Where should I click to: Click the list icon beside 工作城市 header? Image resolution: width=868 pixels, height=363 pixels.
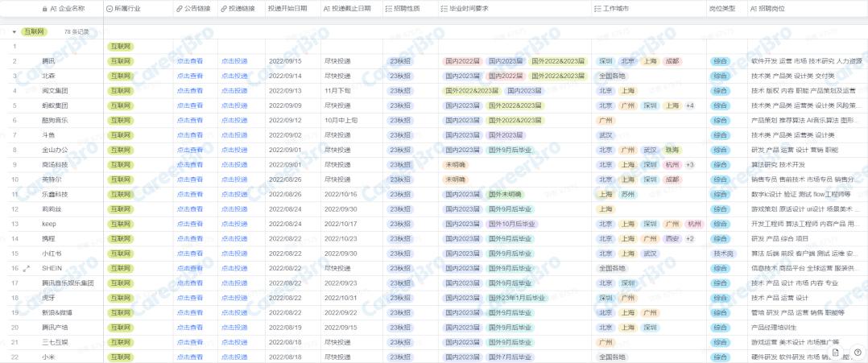coord(597,9)
